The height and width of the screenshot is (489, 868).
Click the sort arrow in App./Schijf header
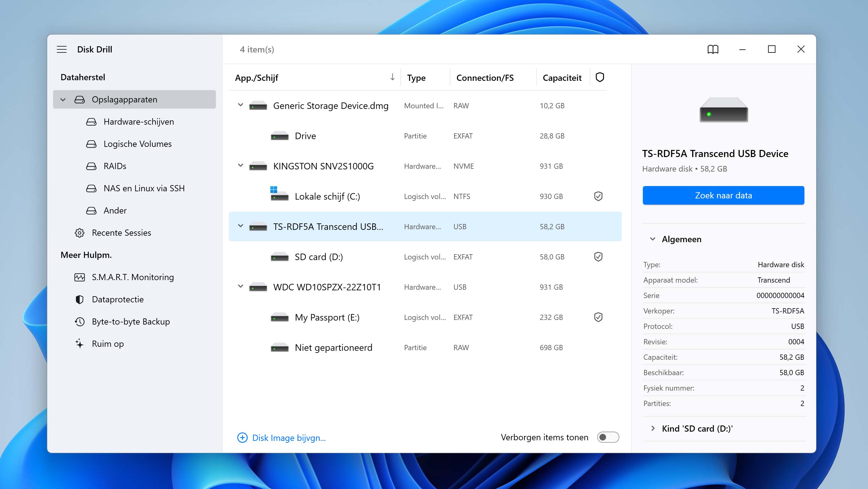click(x=392, y=77)
